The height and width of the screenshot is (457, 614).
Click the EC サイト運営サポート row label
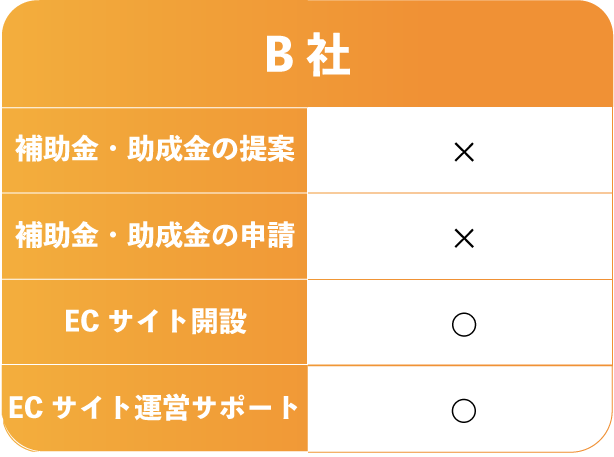pos(154,408)
